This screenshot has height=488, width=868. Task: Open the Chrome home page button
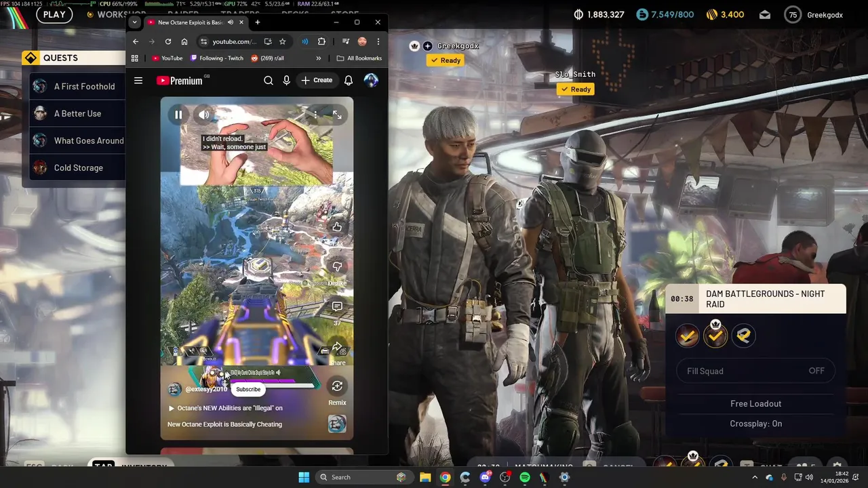pos(184,41)
